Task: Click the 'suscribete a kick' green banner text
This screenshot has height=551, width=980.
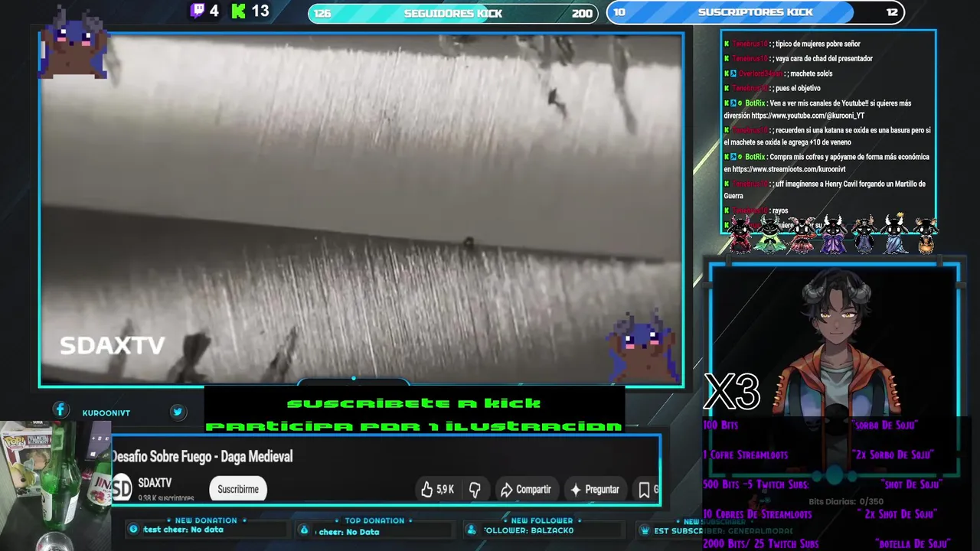Action: coord(414,403)
